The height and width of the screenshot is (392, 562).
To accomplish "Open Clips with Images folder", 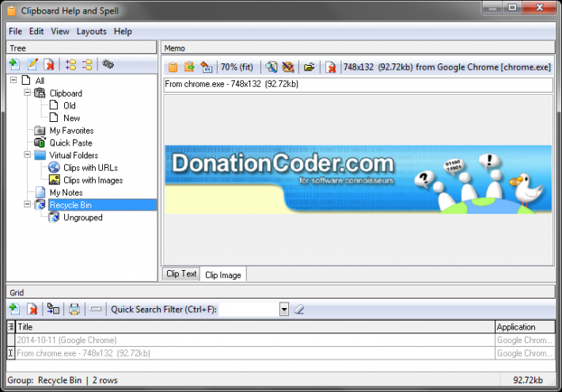I will pos(93,180).
